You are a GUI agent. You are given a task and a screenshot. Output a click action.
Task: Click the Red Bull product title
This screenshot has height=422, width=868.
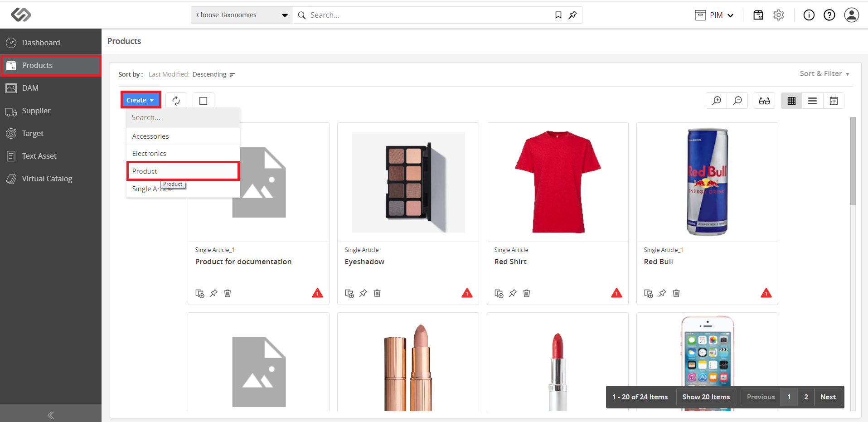(x=658, y=262)
